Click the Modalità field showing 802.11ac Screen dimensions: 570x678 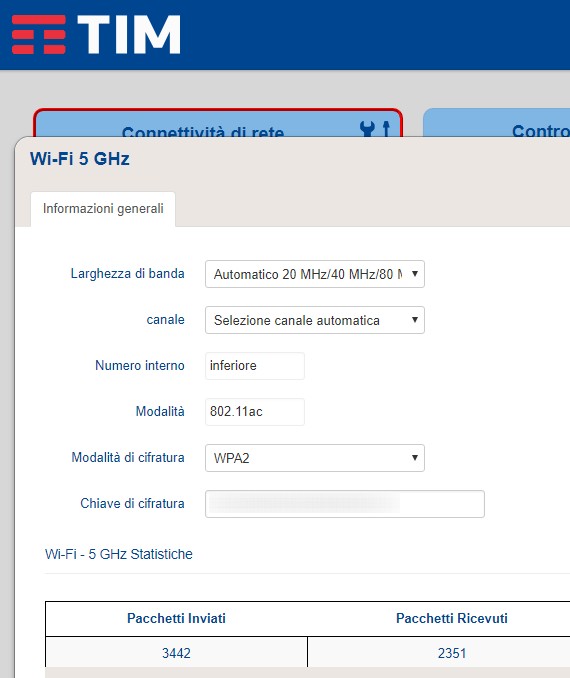pos(255,412)
